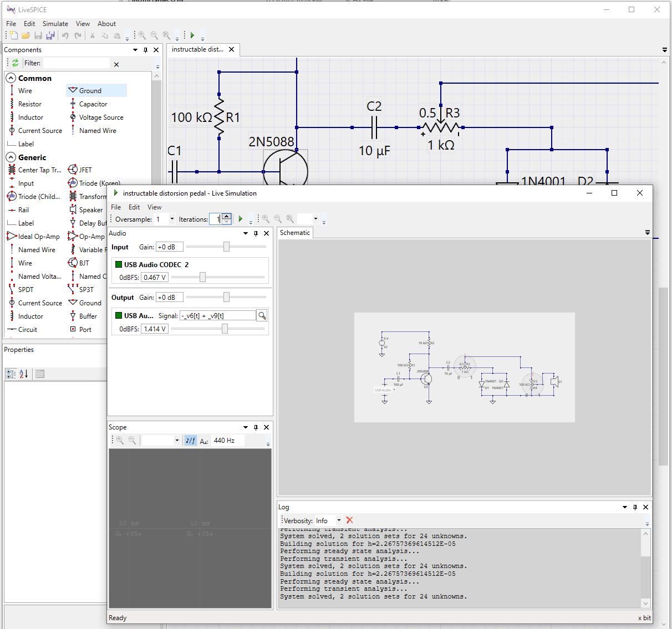
Task: Click the Input Gain slider thumb
Action: tap(226, 247)
